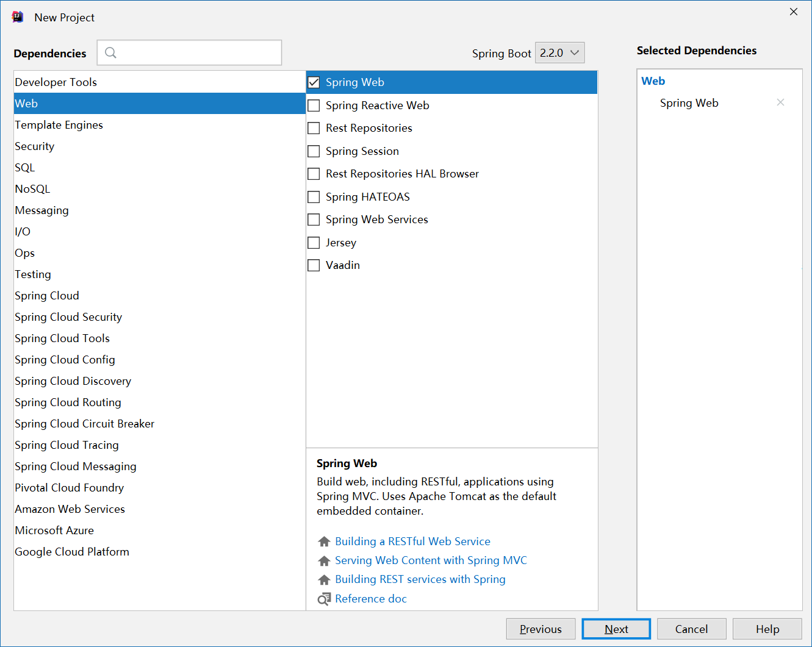
Task: Open Building REST services with Spring link
Action: 420,579
